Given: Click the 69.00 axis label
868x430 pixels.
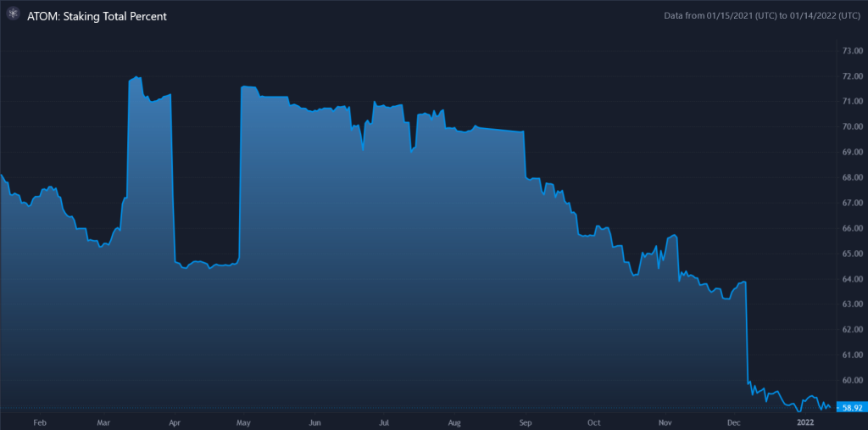Looking at the screenshot, I should [853, 153].
